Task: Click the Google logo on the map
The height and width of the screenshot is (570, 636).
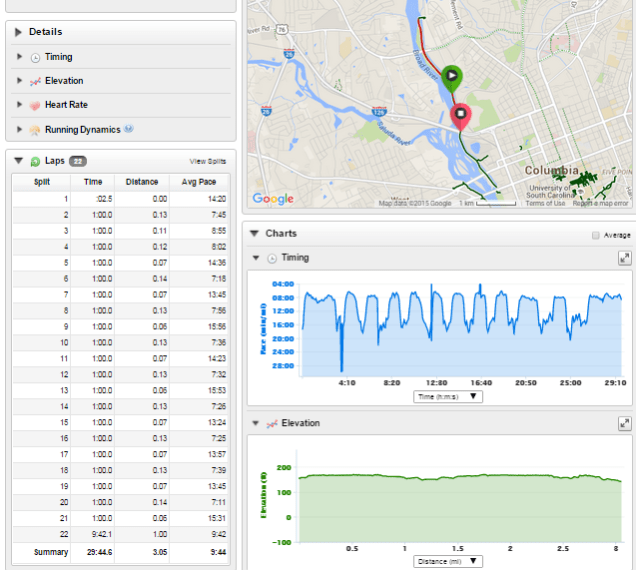Action: [x=273, y=199]
